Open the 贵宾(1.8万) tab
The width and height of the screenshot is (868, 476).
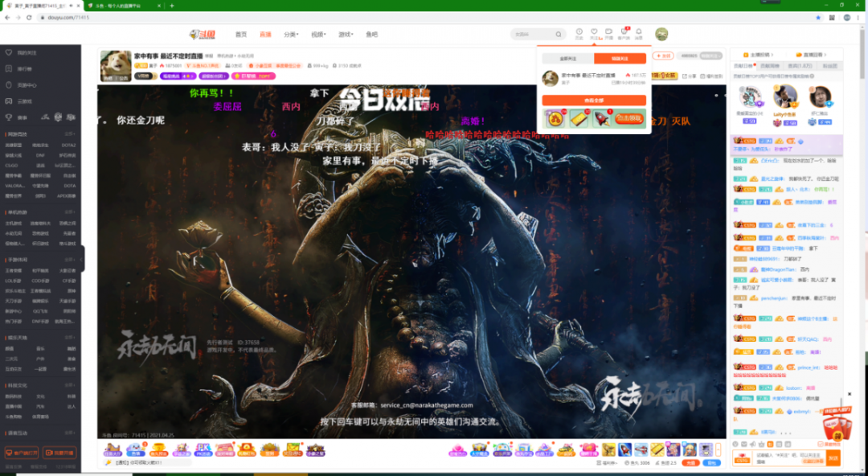(x=800, y=66)
